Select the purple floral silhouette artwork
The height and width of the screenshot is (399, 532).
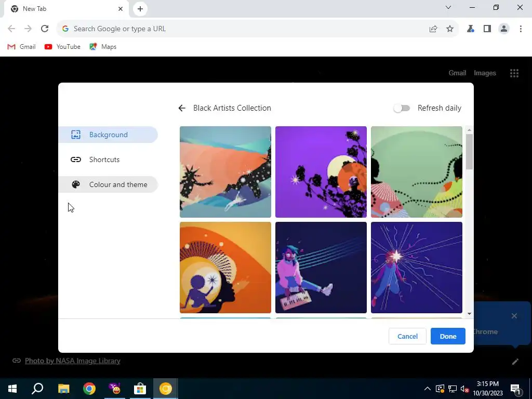click(321, 171)
